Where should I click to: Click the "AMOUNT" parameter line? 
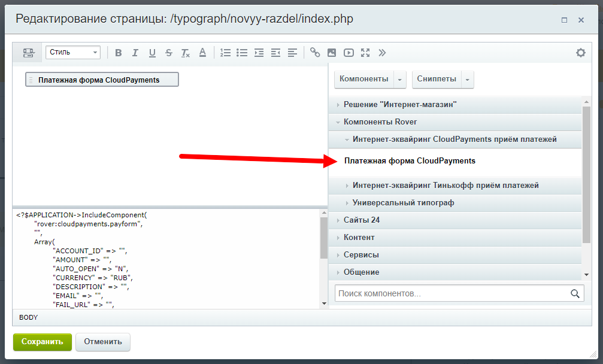pos(82,260)
